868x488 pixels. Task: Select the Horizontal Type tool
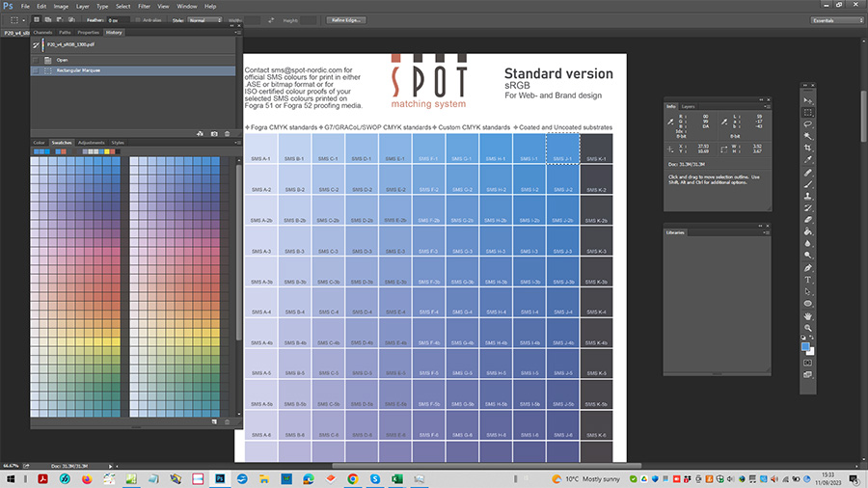[808, 280]
